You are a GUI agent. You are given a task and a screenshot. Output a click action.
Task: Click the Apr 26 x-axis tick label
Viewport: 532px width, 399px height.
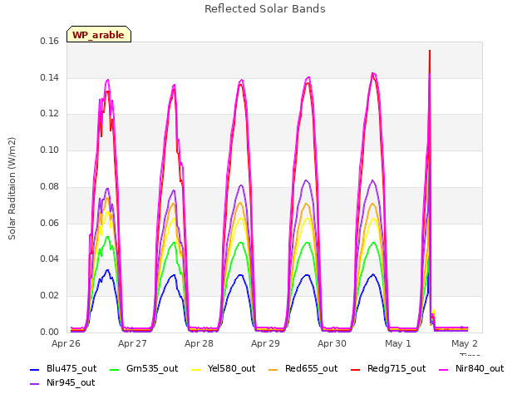point(66,343)
